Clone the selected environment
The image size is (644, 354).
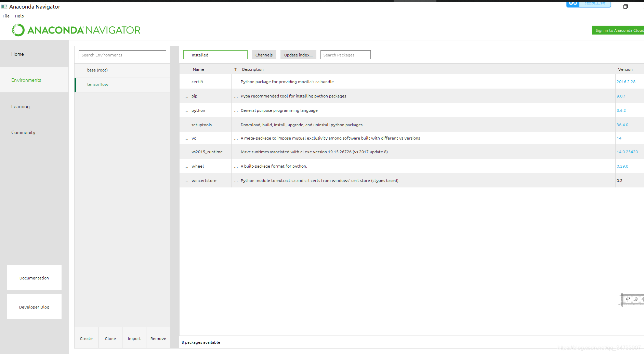pos(110,338)
